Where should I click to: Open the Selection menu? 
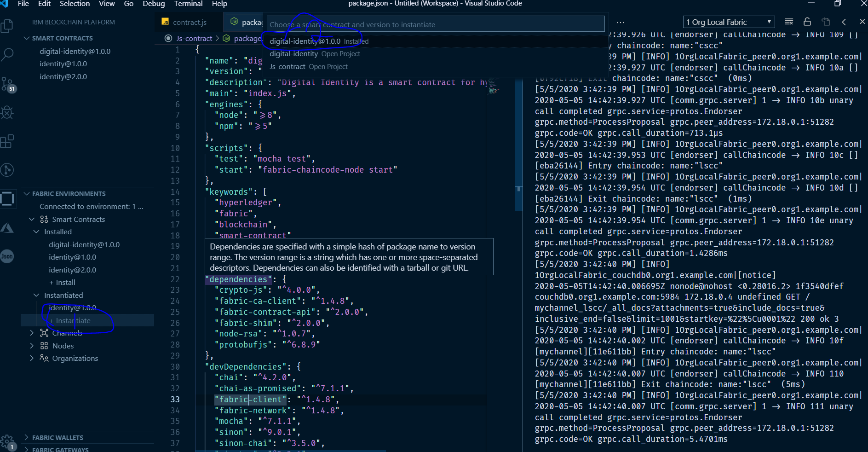pyautogui.click(x=75, y=4)
